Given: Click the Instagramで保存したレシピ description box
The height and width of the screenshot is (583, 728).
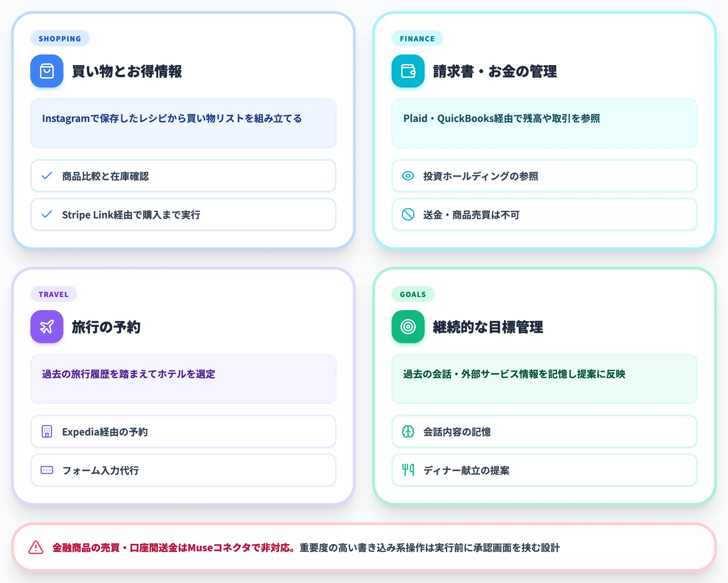Looking at the screenshot, I should [183, 123].
